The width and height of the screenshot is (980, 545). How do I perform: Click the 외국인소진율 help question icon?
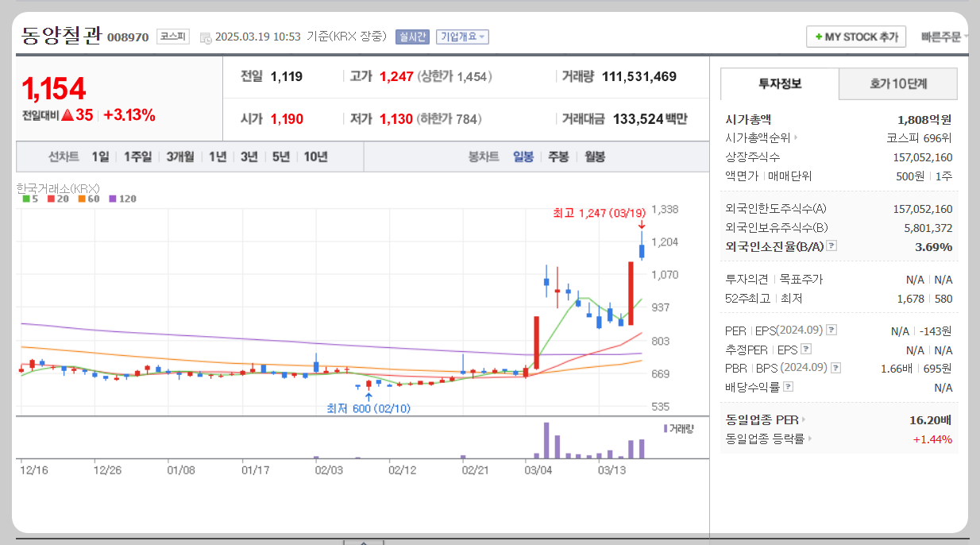(x=831, y=246)
